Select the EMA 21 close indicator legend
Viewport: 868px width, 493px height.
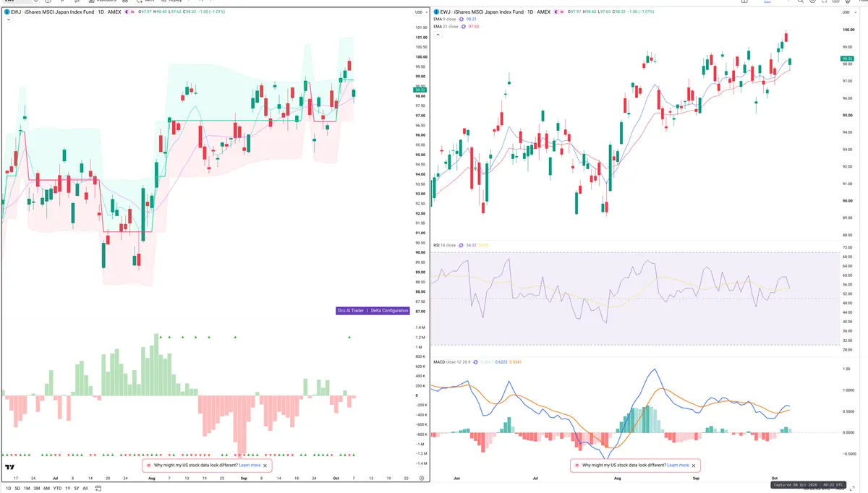pos(446,27)
